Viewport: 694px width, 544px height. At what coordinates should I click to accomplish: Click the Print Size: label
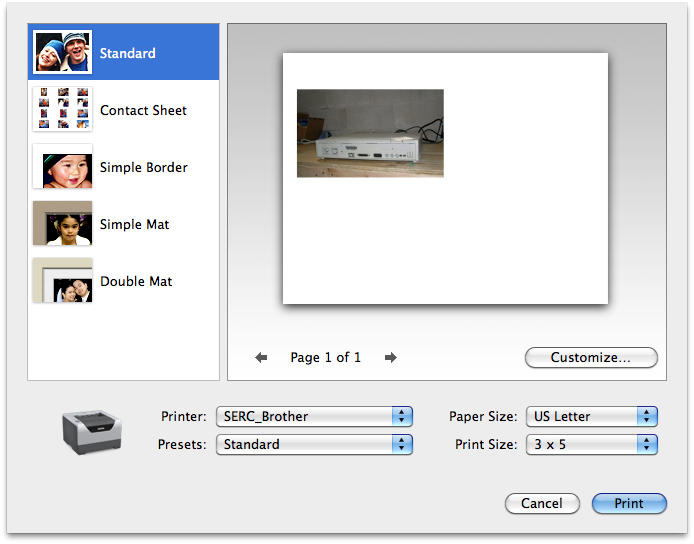(486, 444)
